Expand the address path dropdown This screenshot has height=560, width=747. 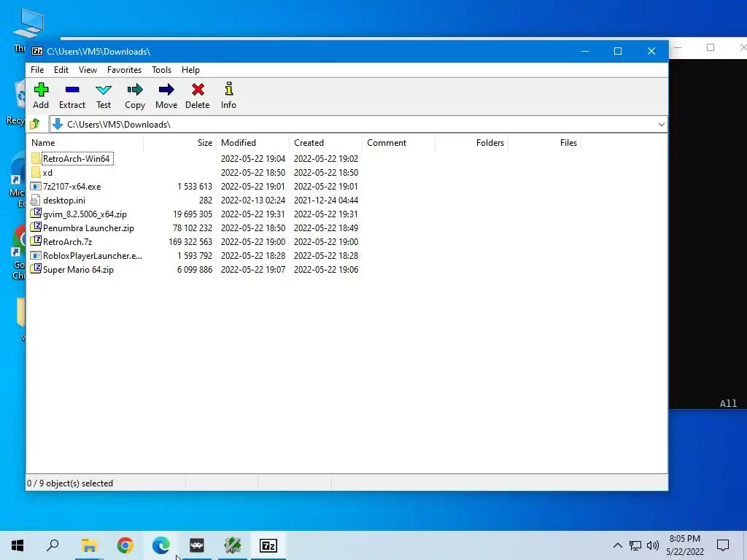point(661,124)
